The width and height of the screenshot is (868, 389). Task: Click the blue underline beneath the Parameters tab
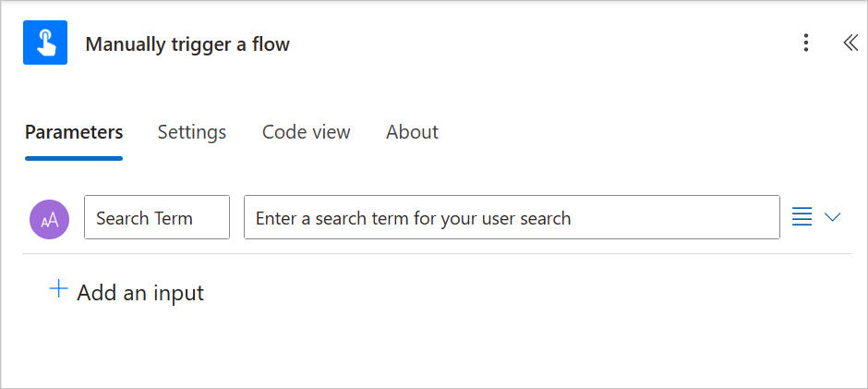tap(74, 159)
